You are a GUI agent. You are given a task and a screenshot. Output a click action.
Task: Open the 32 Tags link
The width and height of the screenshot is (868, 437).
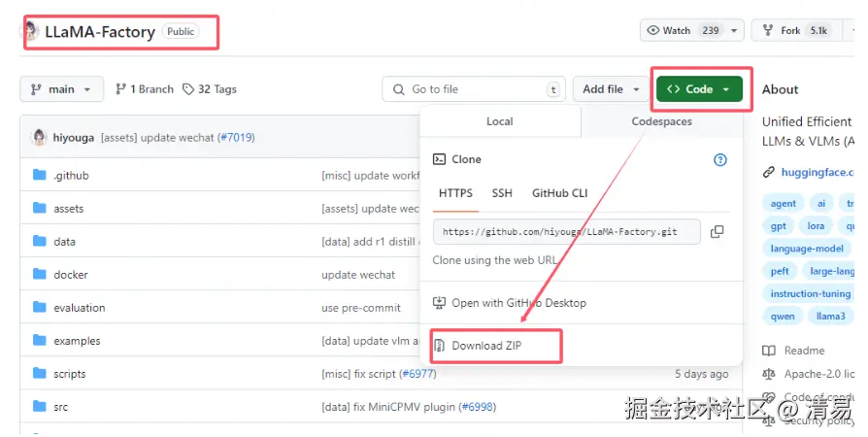pyautogui.click(x=210, y=89)
